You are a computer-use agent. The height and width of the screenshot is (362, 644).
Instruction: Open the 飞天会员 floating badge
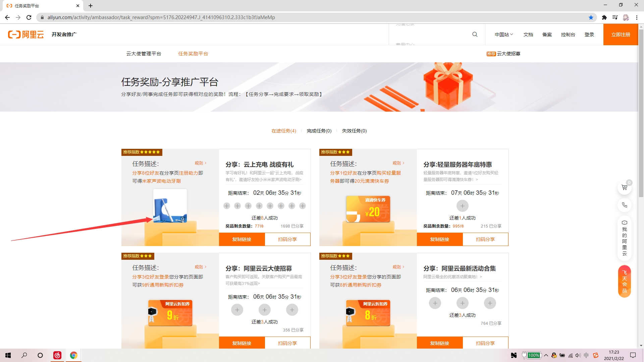coord(625,281)
